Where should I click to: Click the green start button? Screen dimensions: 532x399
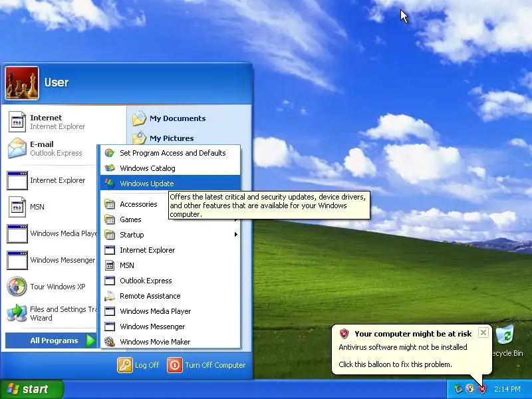[x=31, y=389]
